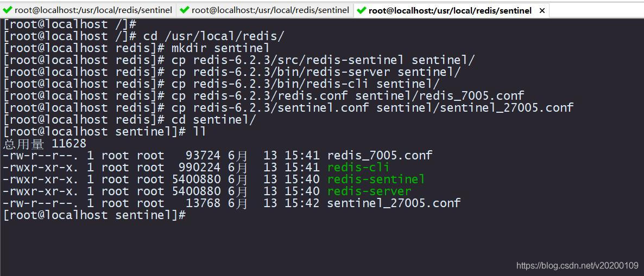Click the 'll' command after sentinel prompt

(199, 132)
